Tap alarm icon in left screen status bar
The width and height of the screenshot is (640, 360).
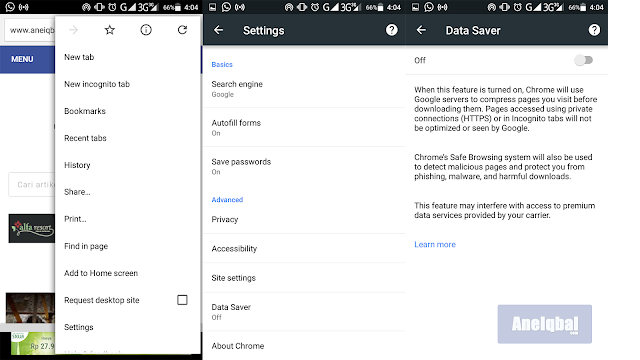click(x=112, y=7)
